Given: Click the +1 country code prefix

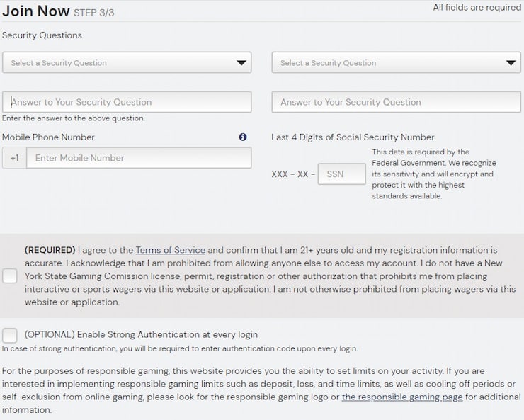Looking at the screenshot, I should (14, 158).
